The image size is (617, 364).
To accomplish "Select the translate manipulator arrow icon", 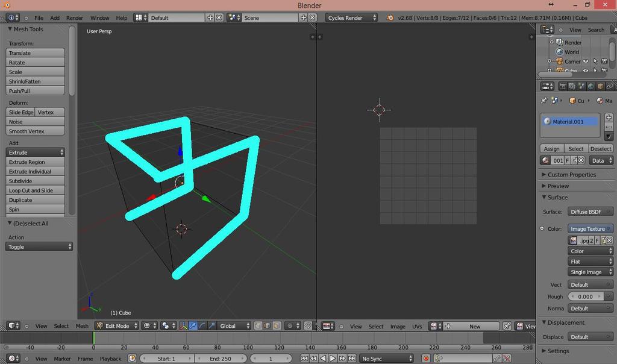I will (193, 326).
